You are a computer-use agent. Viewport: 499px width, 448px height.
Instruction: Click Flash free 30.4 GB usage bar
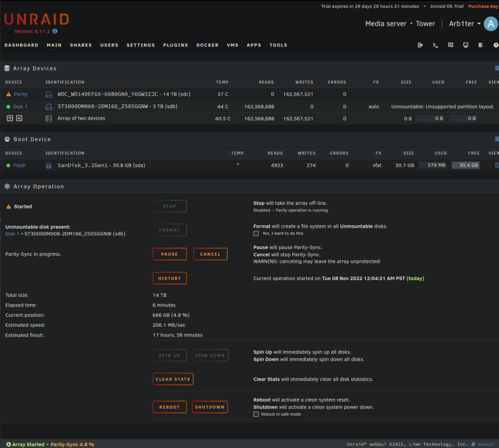point(466,165)
